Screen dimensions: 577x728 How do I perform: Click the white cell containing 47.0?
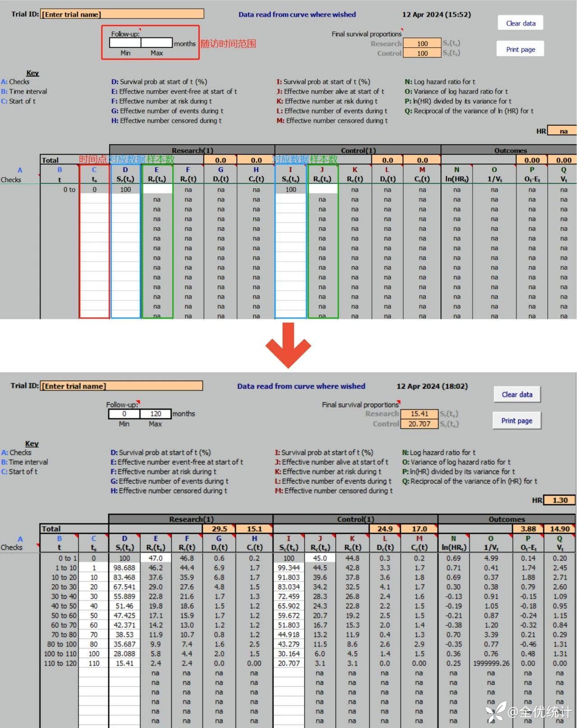[156, 558]
